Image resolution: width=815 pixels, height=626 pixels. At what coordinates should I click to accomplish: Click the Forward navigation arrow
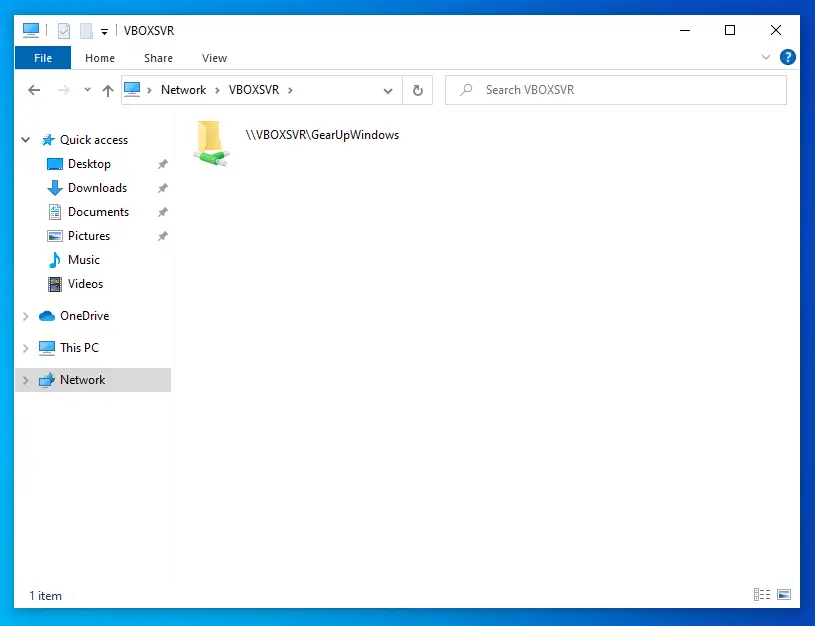pos(63,90)
